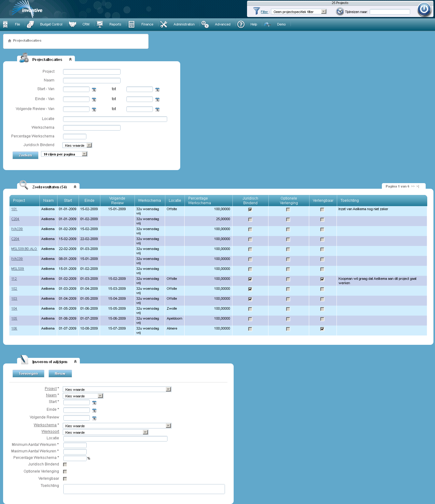Click the Filter link
This screenshot has height=504, width=435.
264,12
